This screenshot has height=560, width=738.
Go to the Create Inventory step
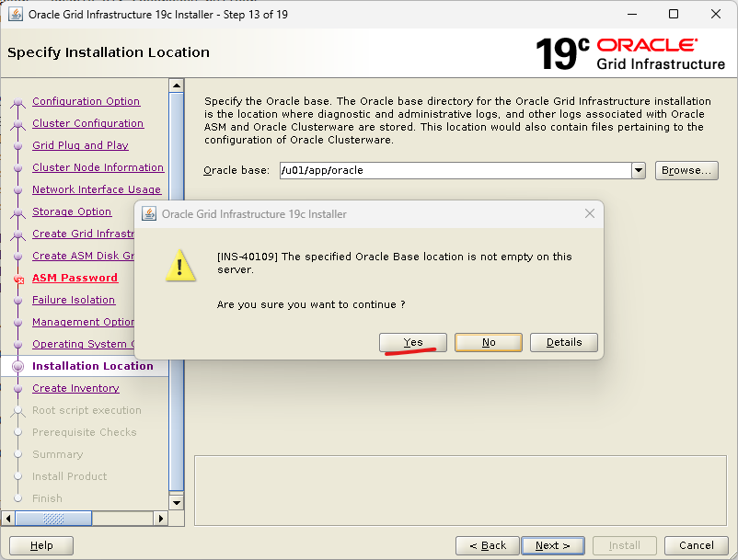point(75,388)
